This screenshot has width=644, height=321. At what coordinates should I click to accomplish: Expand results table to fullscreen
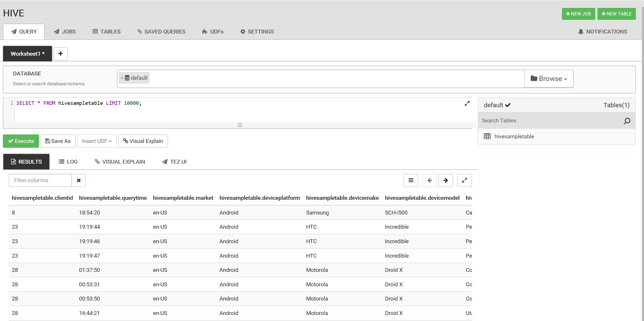[x=464, y=180]
